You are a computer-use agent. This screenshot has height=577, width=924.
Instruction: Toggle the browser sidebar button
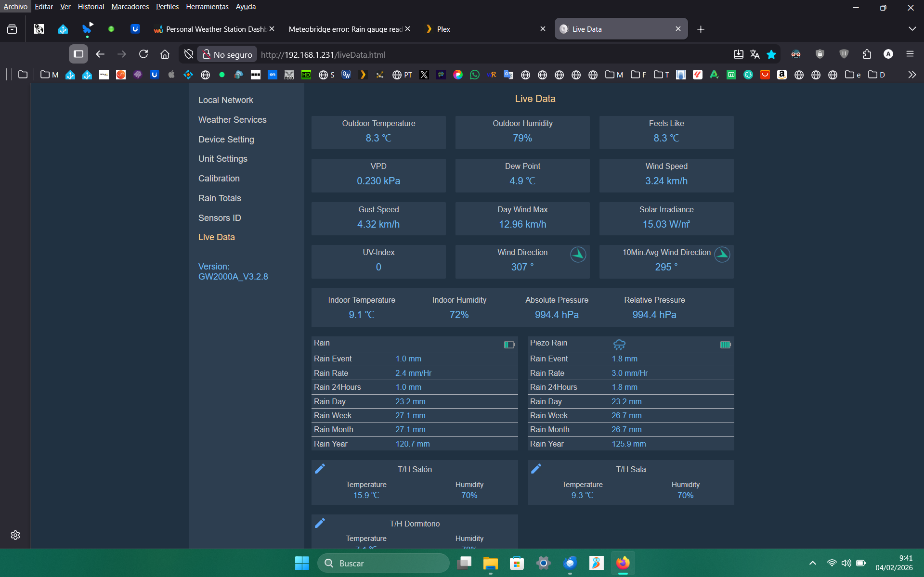pyautogui.click(x=78, y=54)
